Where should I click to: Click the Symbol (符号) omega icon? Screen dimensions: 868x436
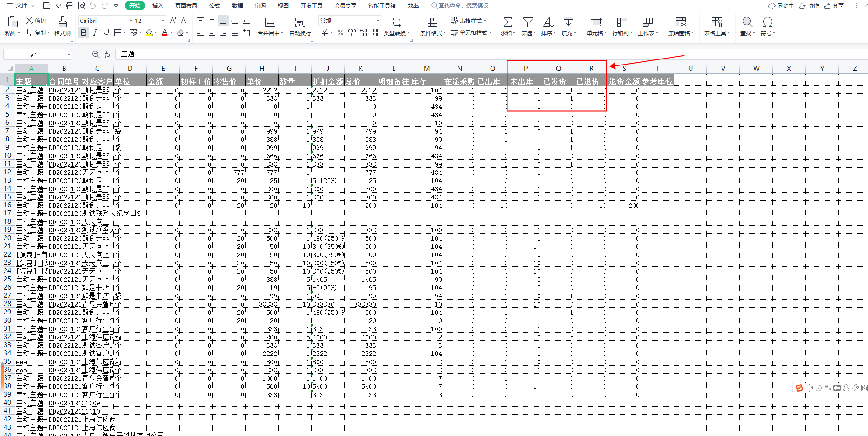click(x=768, y=22)
